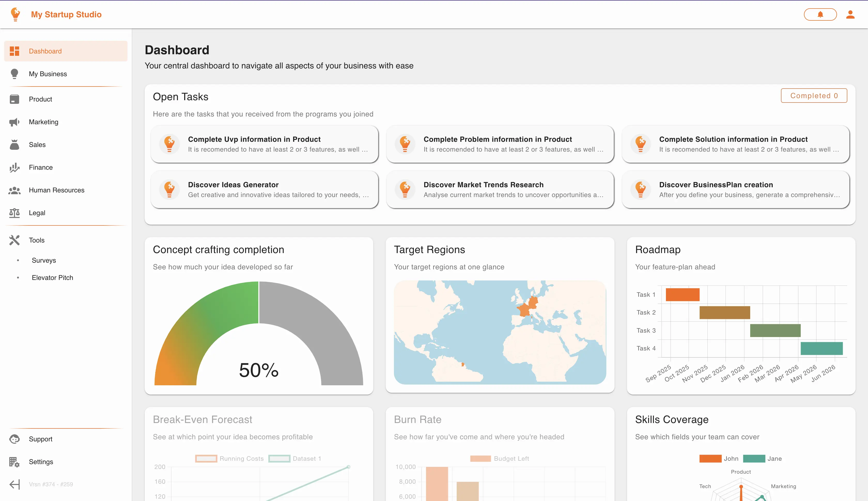
Task: Open the Tools wrench icon
Action: click(x=14, y=240)
